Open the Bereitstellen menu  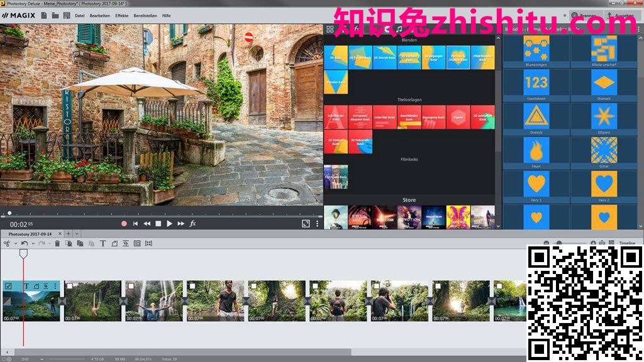point(145,16)
